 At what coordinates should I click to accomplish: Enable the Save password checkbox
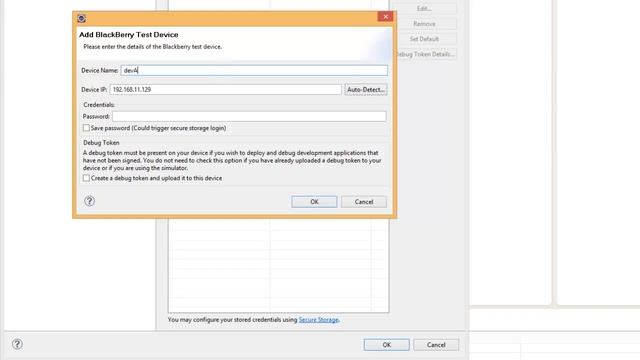(x=86, y=128)
